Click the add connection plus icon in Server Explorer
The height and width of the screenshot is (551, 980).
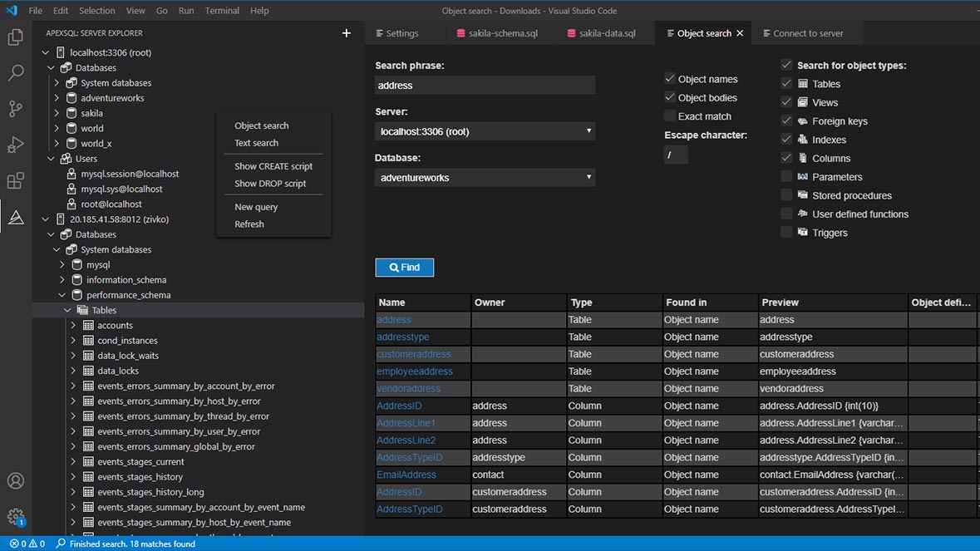[x=346, y=32]
